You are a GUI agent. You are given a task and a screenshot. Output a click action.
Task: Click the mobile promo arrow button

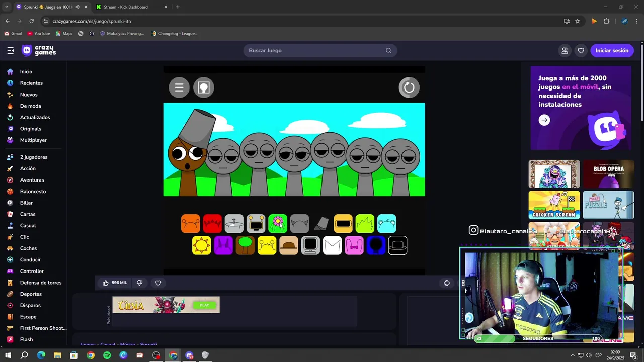[544, 120]
